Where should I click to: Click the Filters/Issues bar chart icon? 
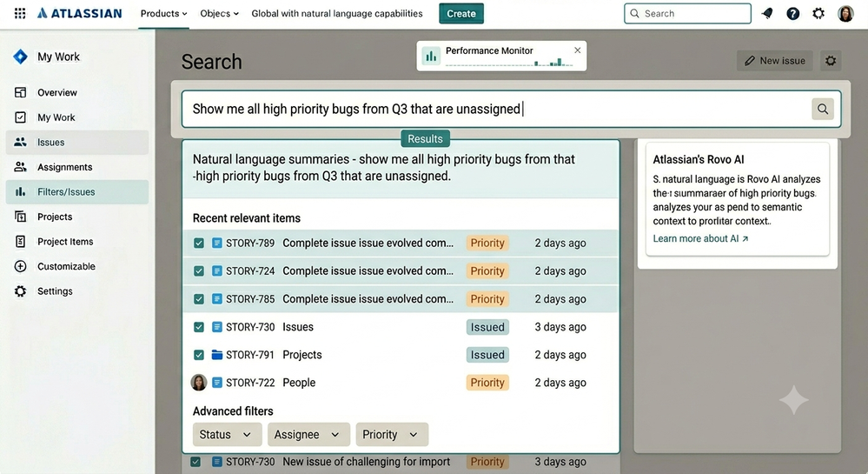point(21,192)
